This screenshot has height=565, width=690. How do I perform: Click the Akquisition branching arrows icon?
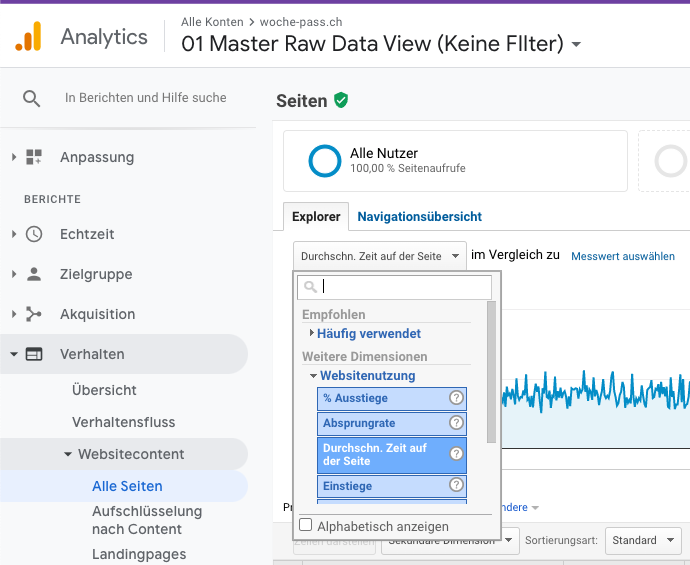[34, 314]
